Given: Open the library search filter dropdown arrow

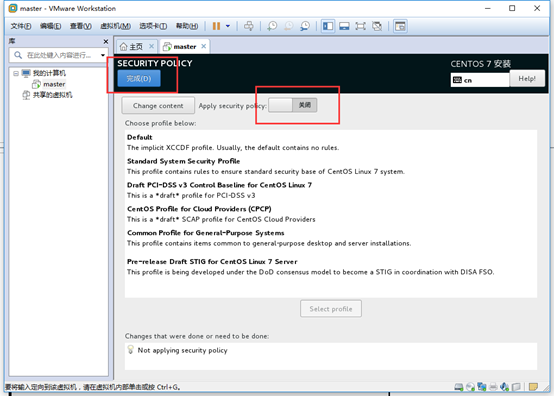Looking at the screenshot, I should (102, 55).
